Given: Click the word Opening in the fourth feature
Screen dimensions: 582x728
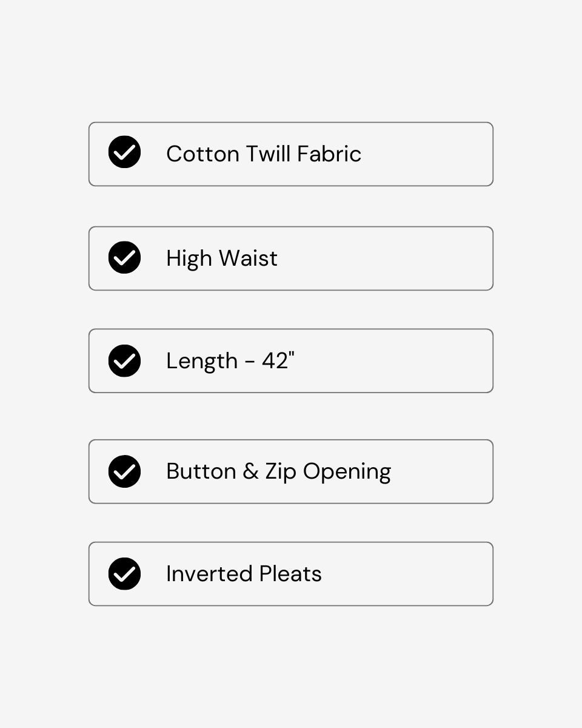Looking at the screenshot, I should coord(347,473).
